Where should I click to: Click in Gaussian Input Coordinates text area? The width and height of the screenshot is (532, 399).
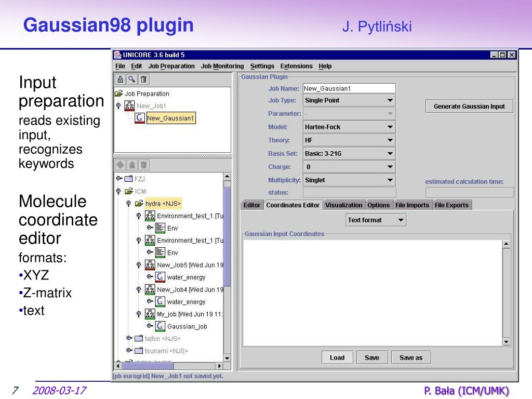pos(372,292)
